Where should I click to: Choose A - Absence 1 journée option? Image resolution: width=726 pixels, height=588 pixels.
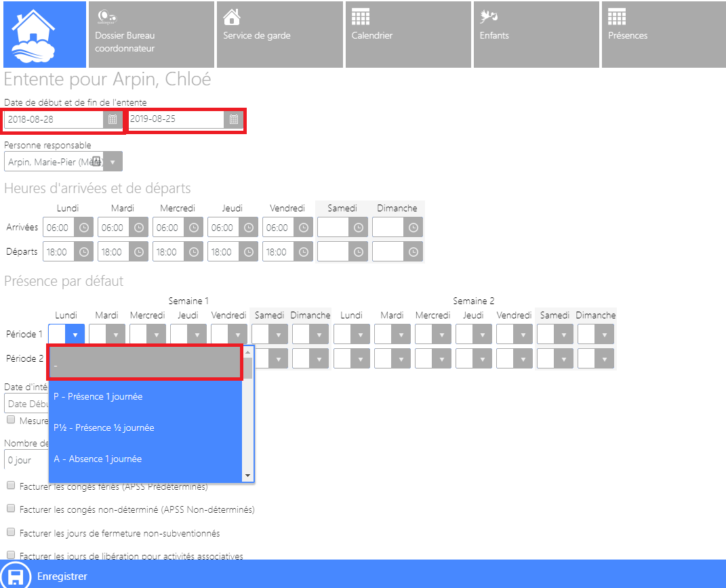point(145,459)
